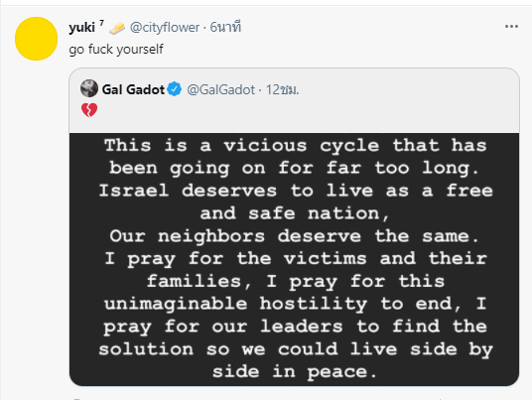
Task: Click the broken heart emoji
Action: tap(89, 110)
